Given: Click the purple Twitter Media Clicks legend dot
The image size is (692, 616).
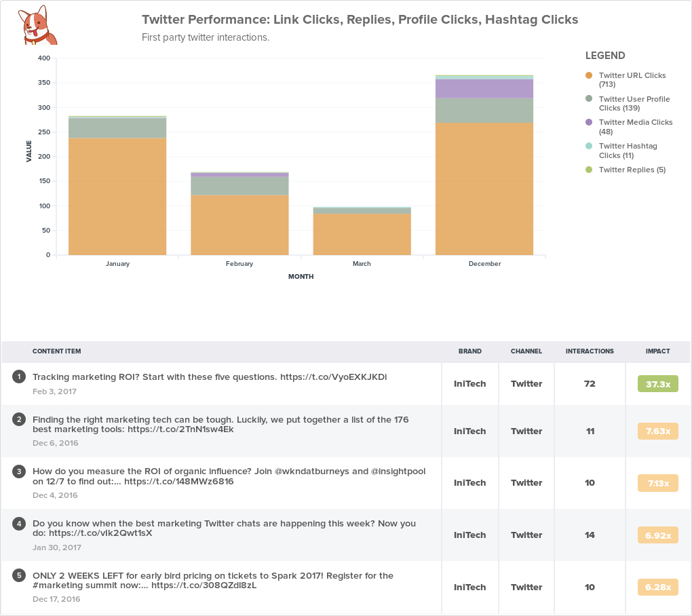Looking at the screenshot, I should click(x=589, y=122).
